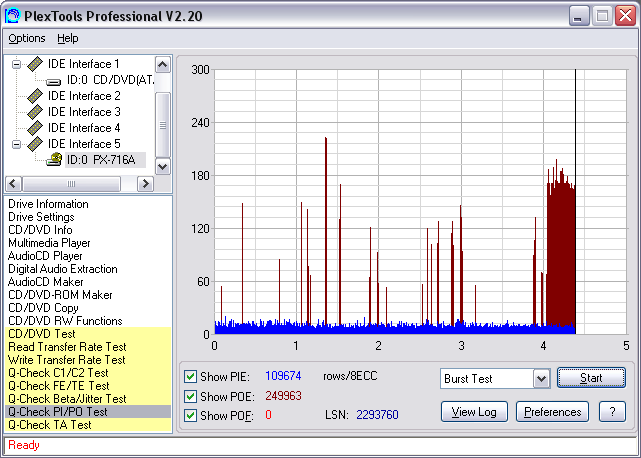641x458 pixels.
Task: Open CD/DVD Info
Action: pyautogui.click(x=40, y=230)
